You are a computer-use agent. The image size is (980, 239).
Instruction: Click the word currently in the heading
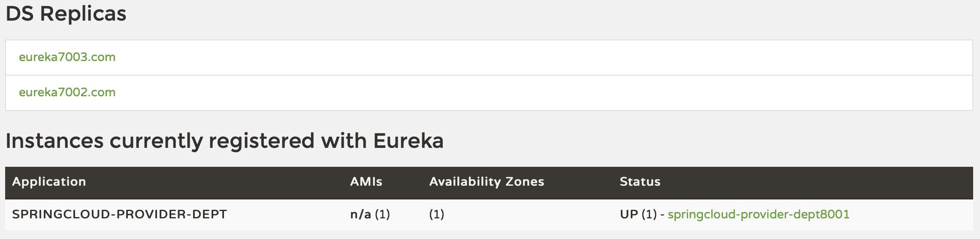(x=156, y=141)
